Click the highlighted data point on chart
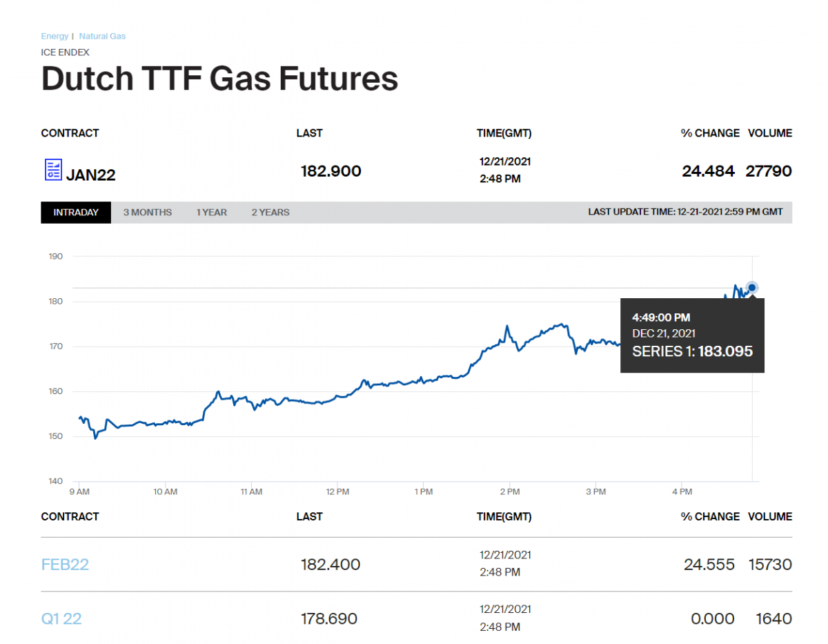The height and width of the screenshot is (644, 828). 752,288
